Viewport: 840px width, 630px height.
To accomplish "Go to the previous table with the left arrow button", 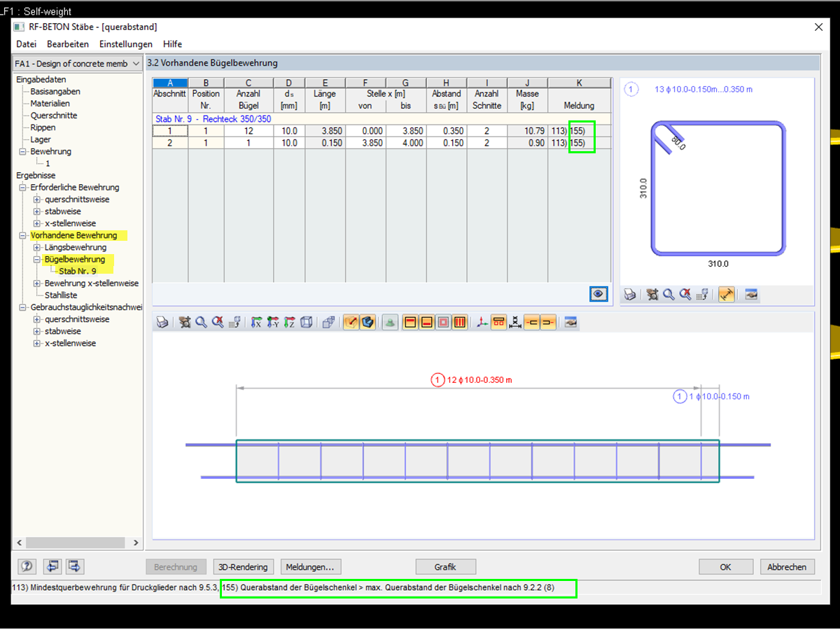I will 52,566.
